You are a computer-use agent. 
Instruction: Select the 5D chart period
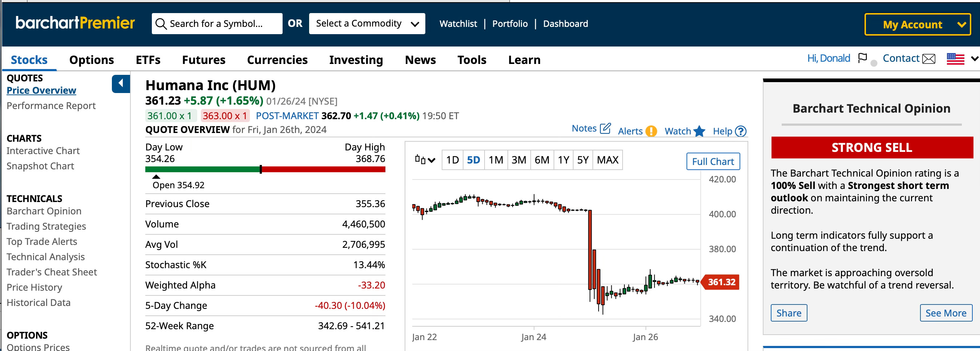pos(473,160)
